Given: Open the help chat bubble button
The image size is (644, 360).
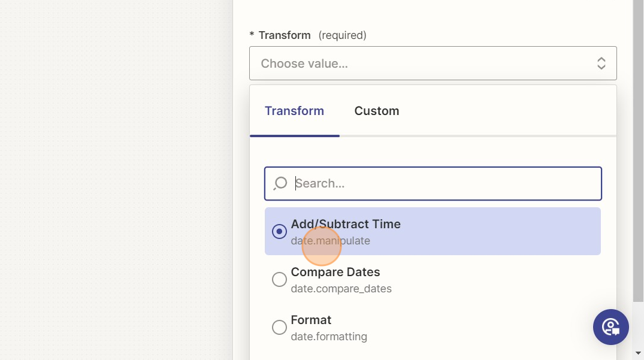Looking at the screenshot, I should pyautogui.click(x=610, y=327).
